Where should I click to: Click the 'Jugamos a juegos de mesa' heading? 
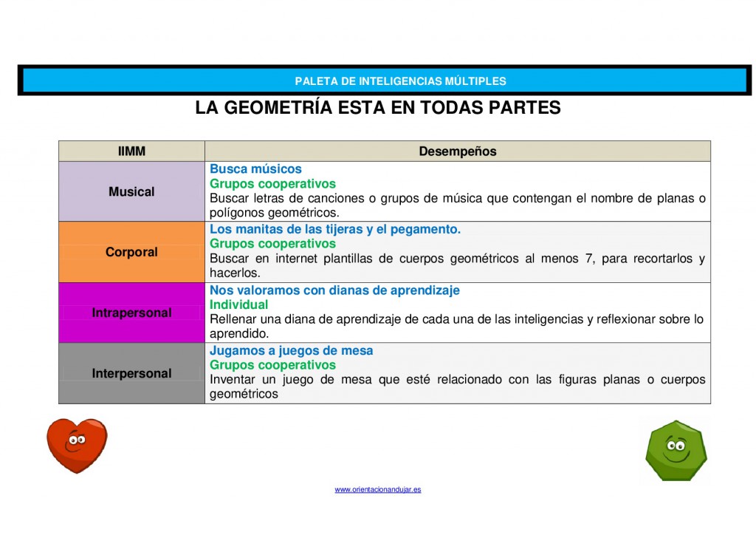click(x=291, y=351)
